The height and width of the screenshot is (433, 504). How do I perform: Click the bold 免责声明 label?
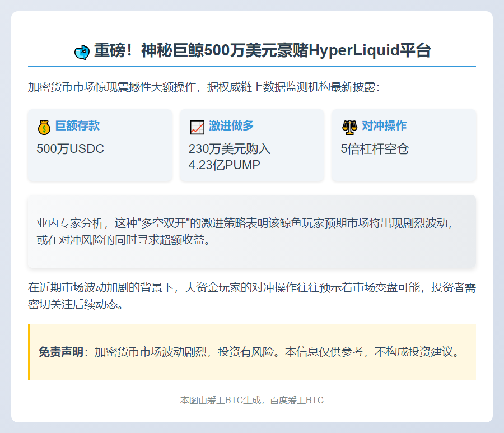[60, 352]
